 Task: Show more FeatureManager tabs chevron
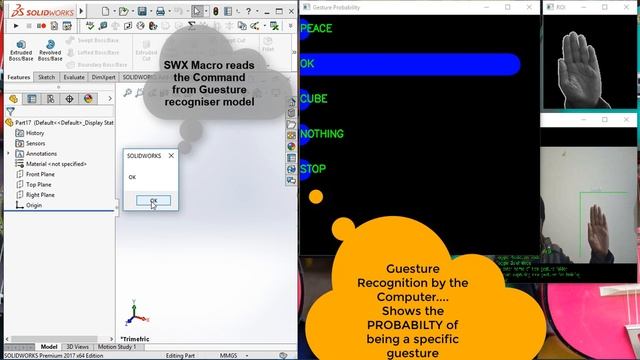point(110,99)
